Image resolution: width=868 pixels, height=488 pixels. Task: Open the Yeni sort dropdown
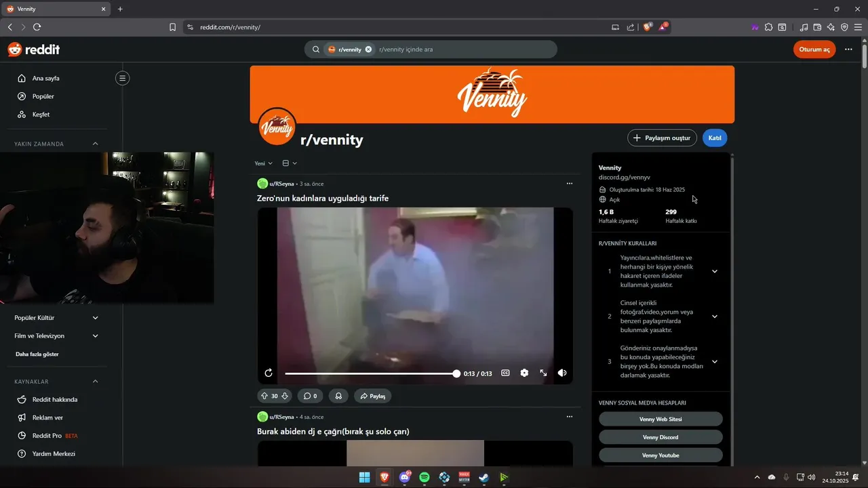[263, 163]
